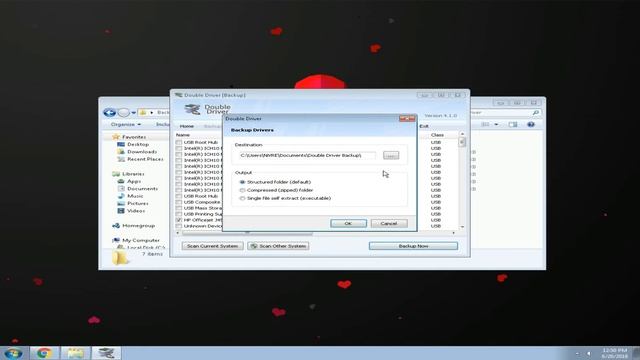
Task: Click the Explorer Back navigation button
Action: pyautogui.click(x=109, y=112)
